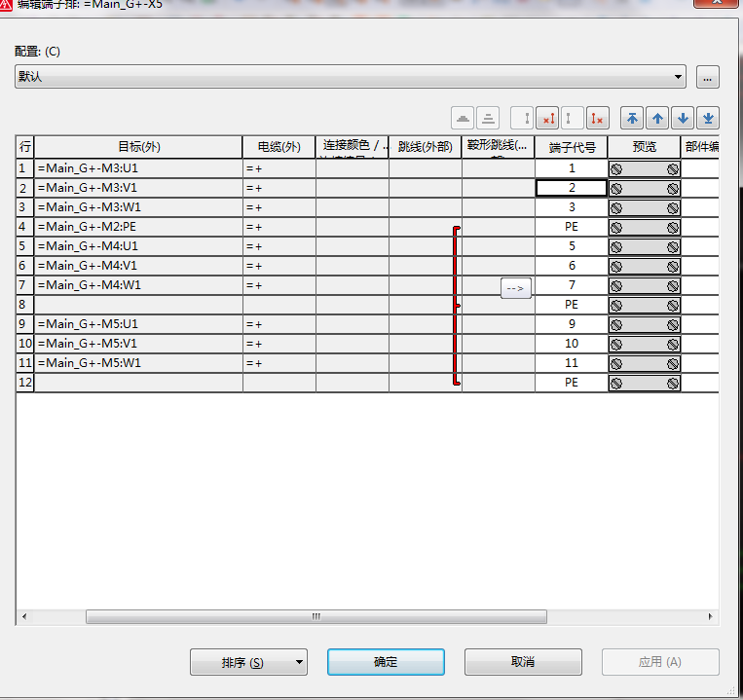The image size is (743, 700).
Task: Click terminal preview graphic in row 12
Action: (x=645, y=383)
